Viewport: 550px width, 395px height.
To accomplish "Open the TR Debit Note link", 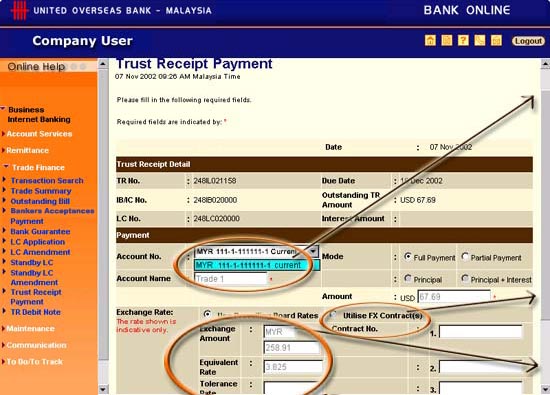I will pyautogui.click(x=35, y=312).
